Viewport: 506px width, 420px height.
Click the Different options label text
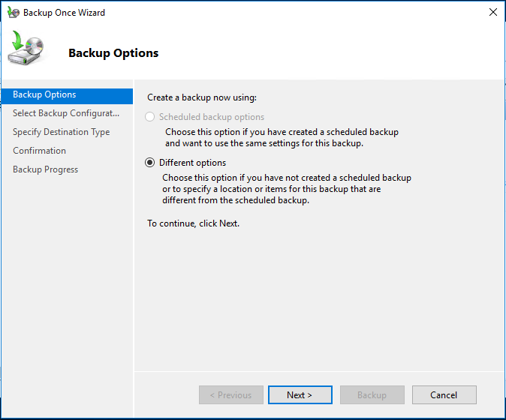(192, 163)
